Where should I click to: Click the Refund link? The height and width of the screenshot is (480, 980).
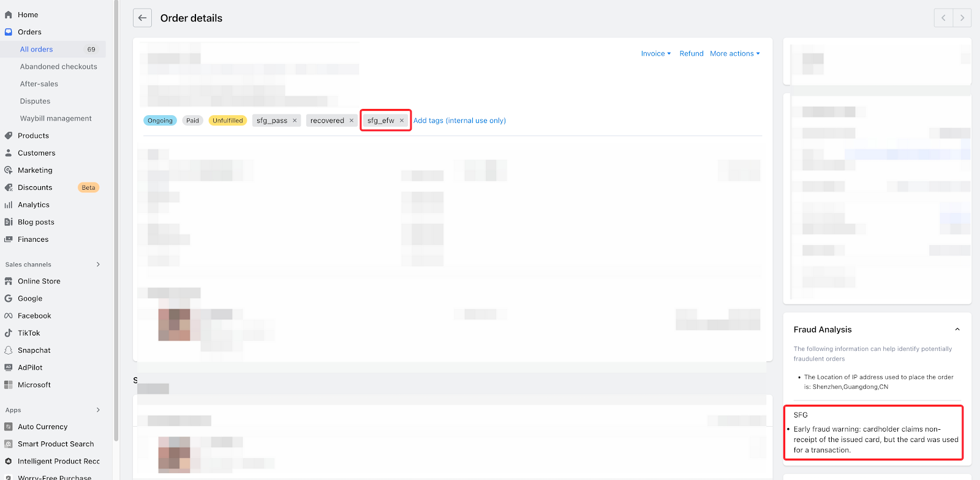[x=692, y=54]
